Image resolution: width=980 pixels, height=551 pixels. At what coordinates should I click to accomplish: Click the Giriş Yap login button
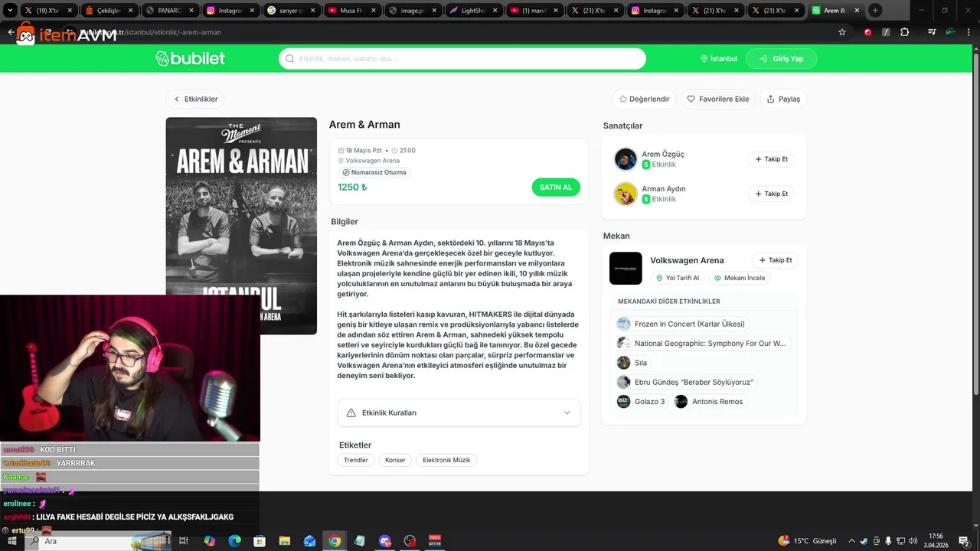tap(781, 59)
